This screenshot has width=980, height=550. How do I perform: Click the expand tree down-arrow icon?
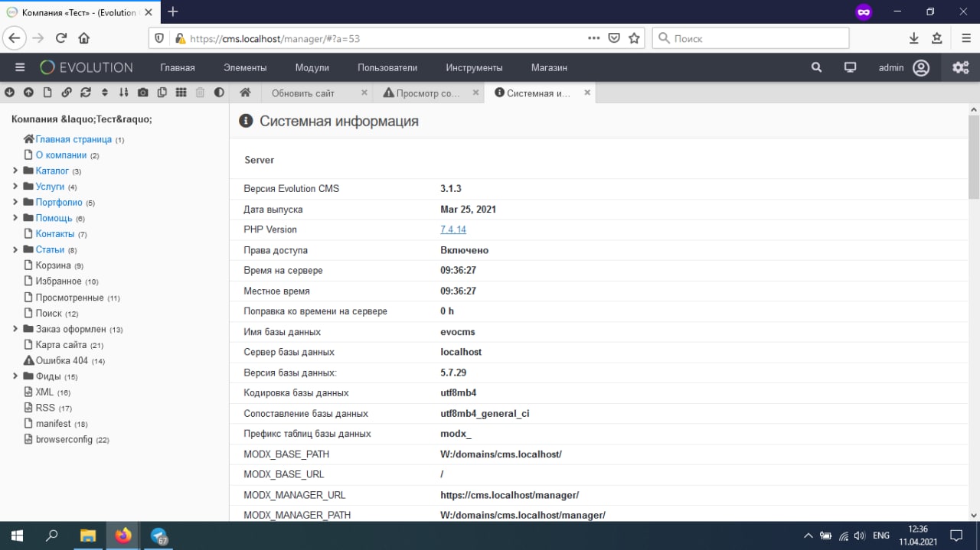point(10,93)
